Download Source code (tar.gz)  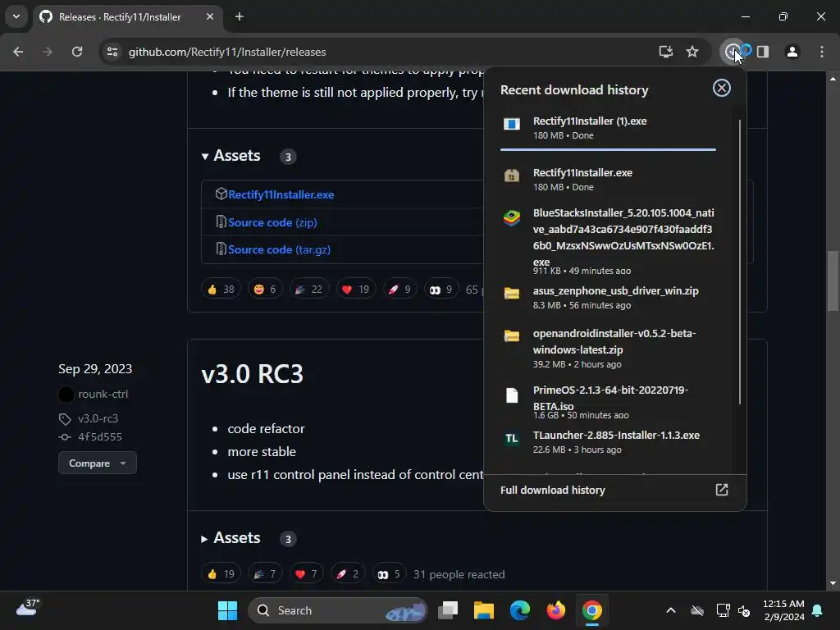click(x=279, y=249)
